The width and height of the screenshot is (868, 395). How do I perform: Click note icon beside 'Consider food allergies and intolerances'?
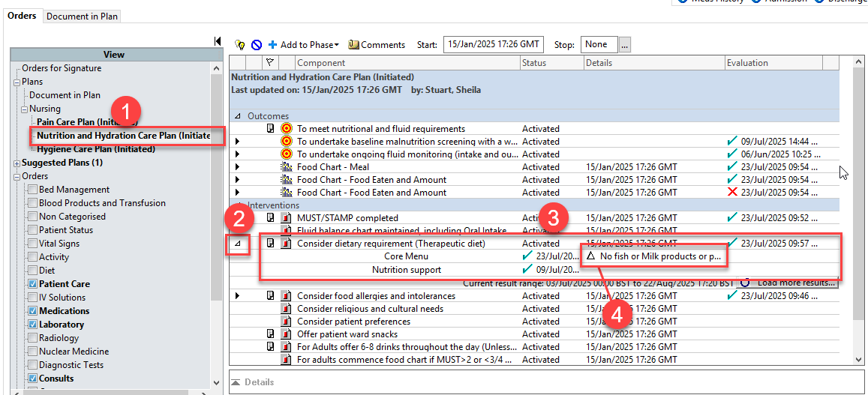(271, 296)
